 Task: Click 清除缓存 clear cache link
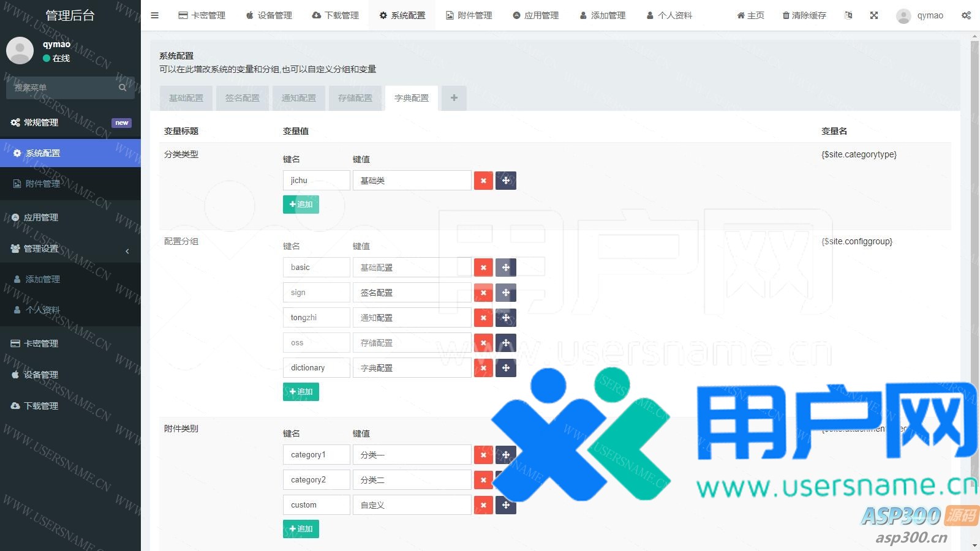point(804,15)
